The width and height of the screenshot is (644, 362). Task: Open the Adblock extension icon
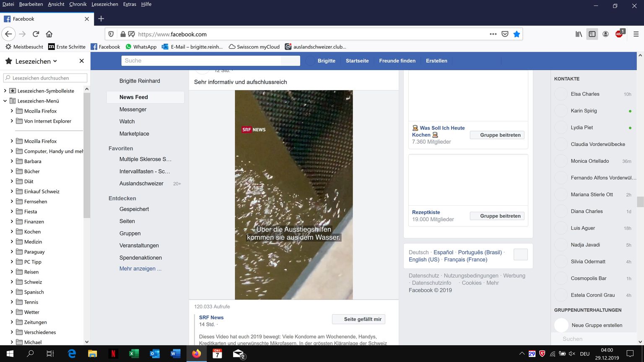(x=619, y=34)
